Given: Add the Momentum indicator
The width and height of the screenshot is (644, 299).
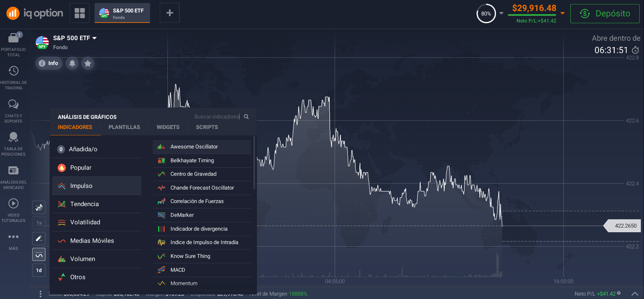Looking at the screenshot, I should (x=202, y=284).
